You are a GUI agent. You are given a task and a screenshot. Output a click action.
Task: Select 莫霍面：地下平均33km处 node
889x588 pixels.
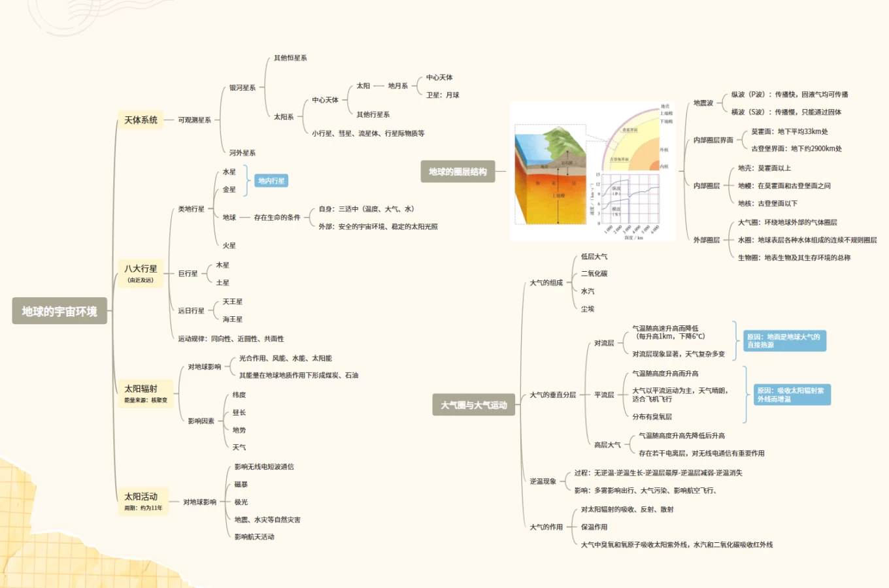pos(790,132)
